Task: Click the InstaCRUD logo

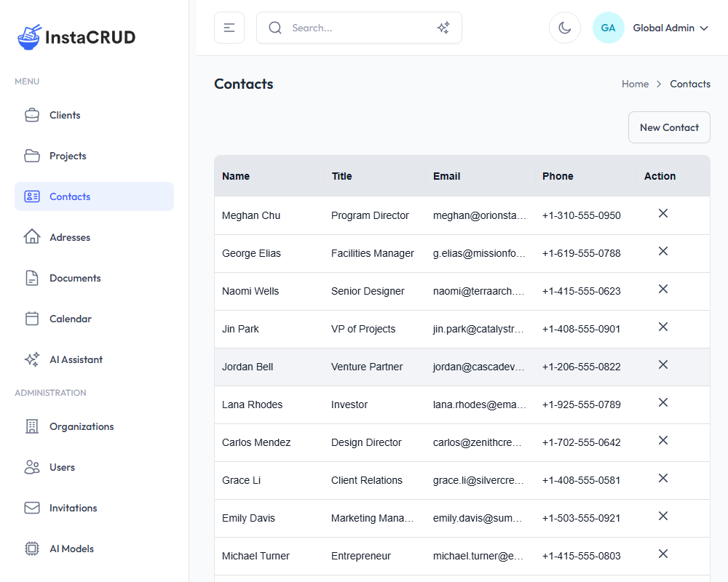Action: 76,37
